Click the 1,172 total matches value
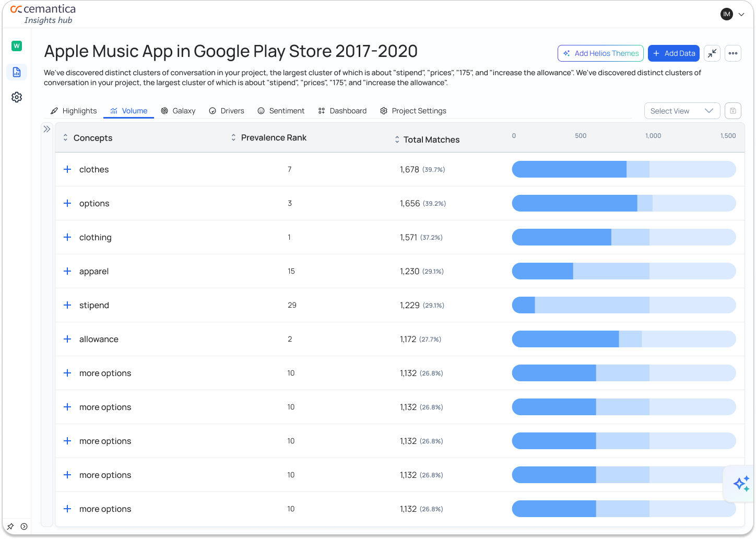 click(408, 339)
